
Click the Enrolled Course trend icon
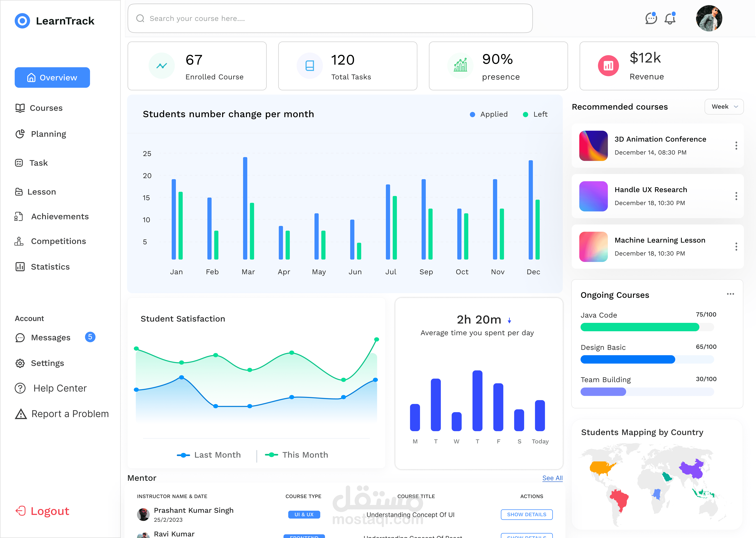(x=162, y=66)
